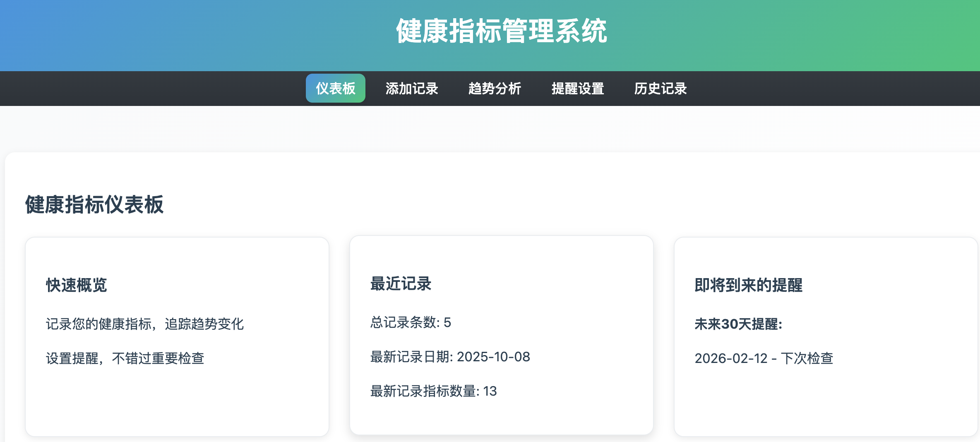Open the 添加记录 tab
Viewport: 980px width, 442px height.
pyautogui.click(x=411, y=88)
